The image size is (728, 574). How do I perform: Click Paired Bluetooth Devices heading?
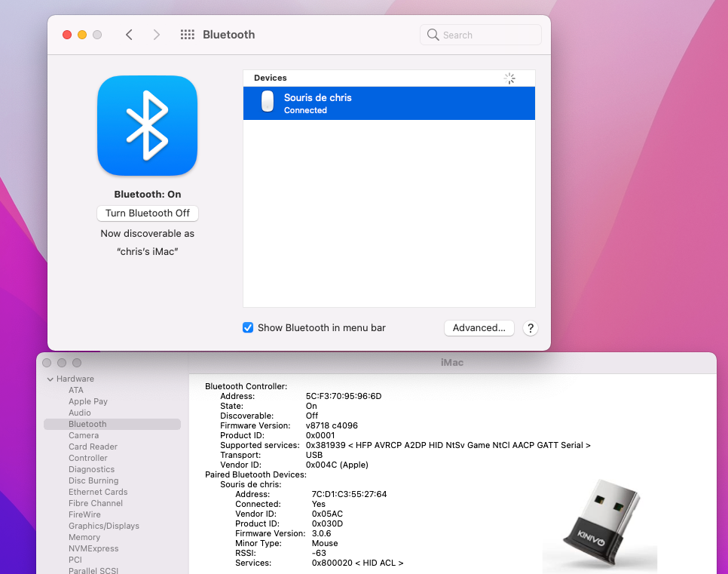(255, 474)
